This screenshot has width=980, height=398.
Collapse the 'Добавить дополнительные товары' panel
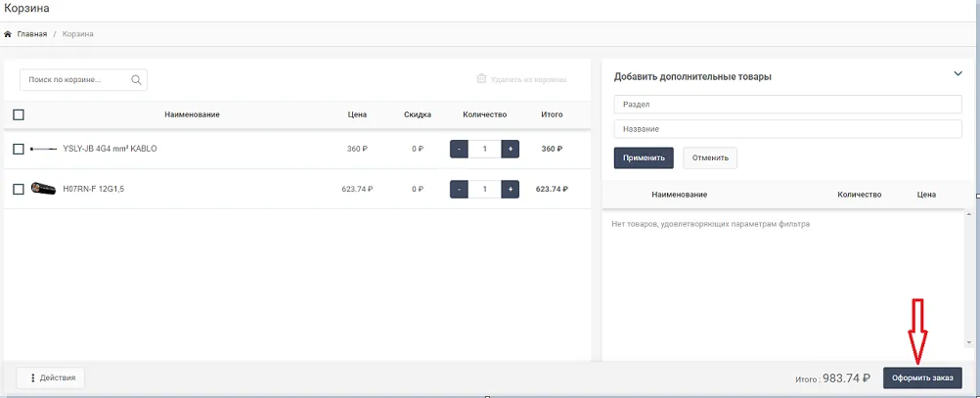pyautogui.click(x=958, y=73)
